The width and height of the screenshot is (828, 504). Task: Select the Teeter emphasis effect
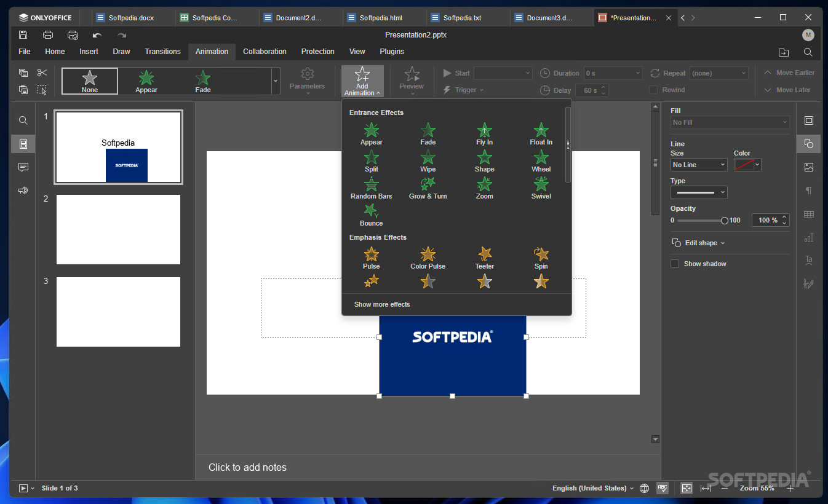(x=485, y=258)
